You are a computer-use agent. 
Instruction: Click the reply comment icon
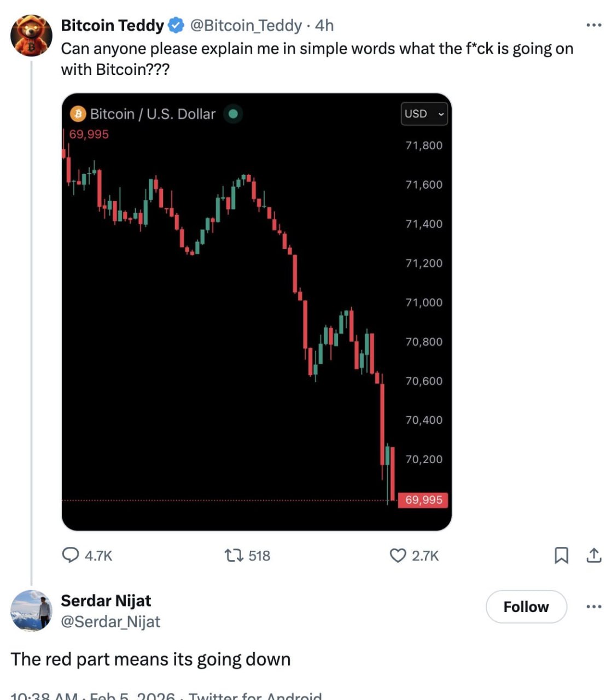tap(71, 555)
